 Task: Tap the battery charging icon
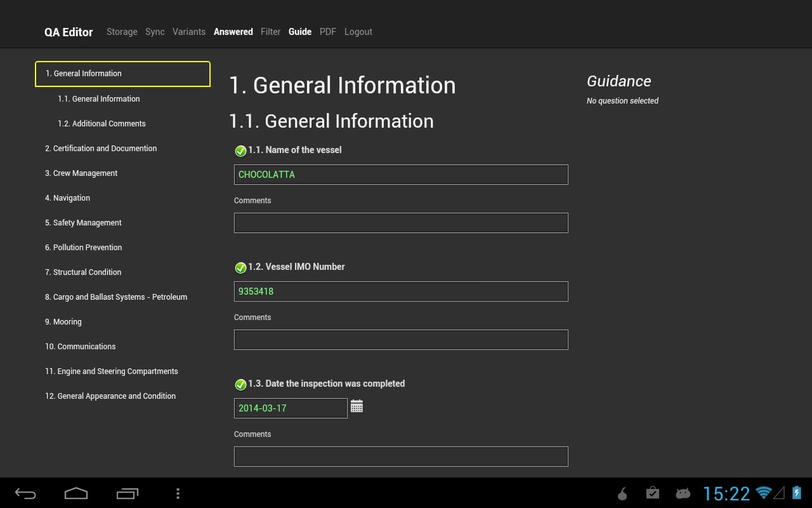[797, 493]
